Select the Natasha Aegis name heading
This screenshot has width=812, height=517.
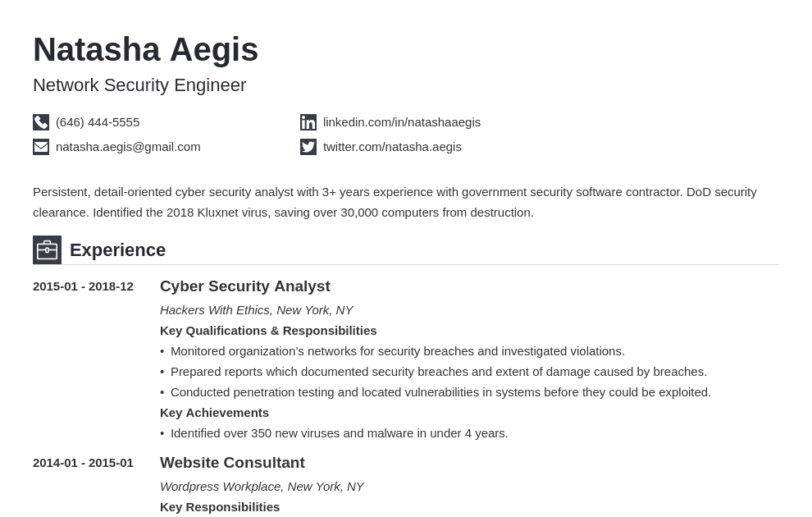pos(145,50)
